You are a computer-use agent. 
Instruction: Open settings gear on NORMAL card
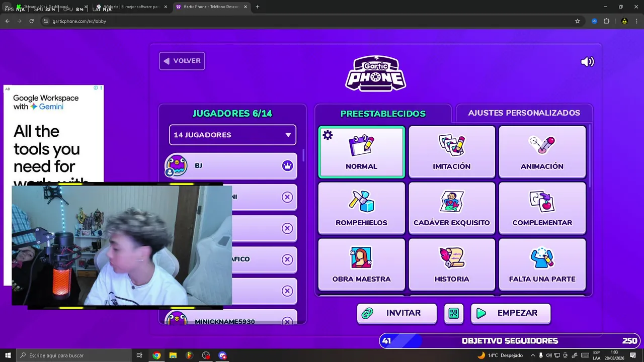(x=328, y=135)
